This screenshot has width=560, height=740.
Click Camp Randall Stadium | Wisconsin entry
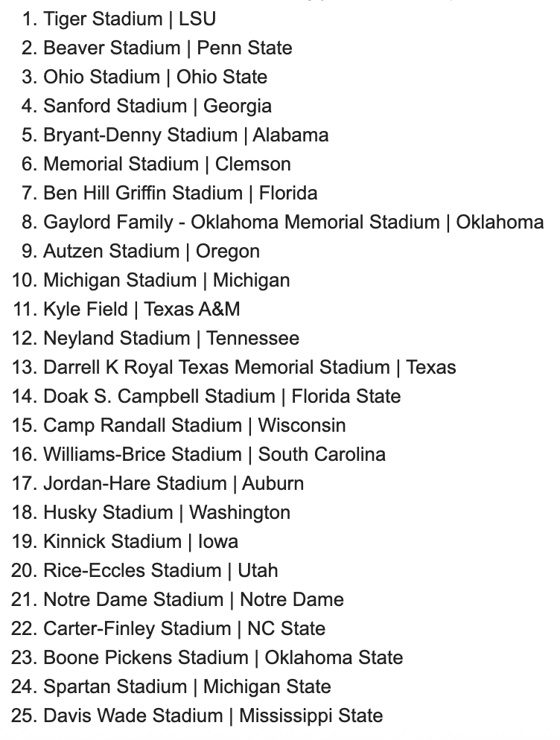point(194,426)
